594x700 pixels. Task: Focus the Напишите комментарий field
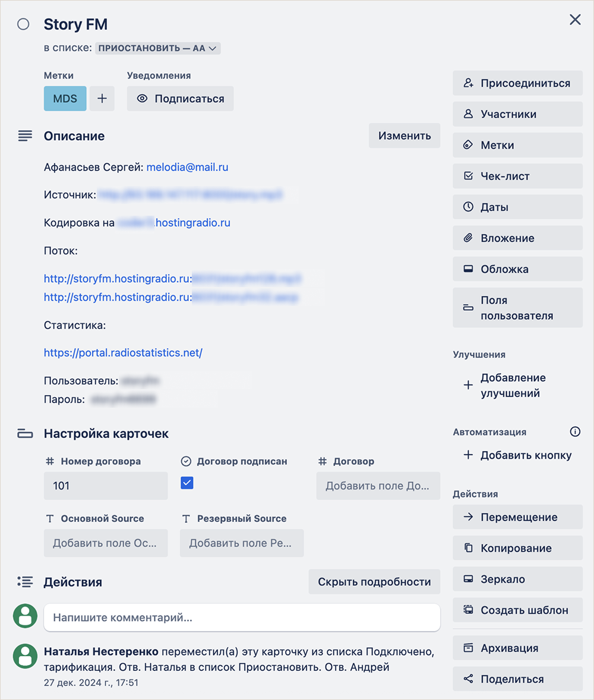click(x=242, y=617)
